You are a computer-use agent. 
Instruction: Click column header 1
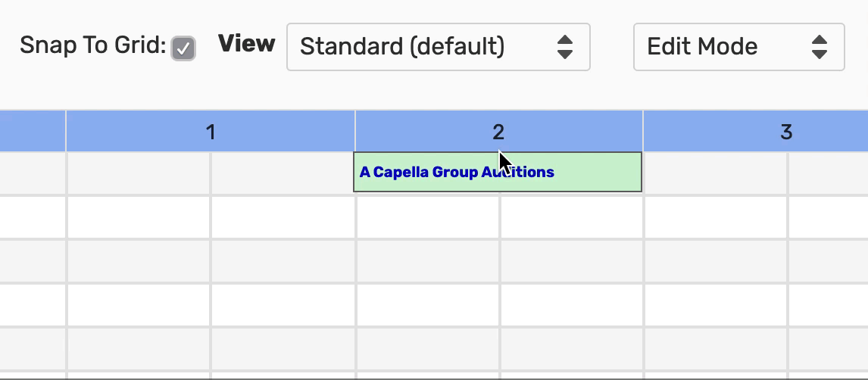[x=211, y=132]
